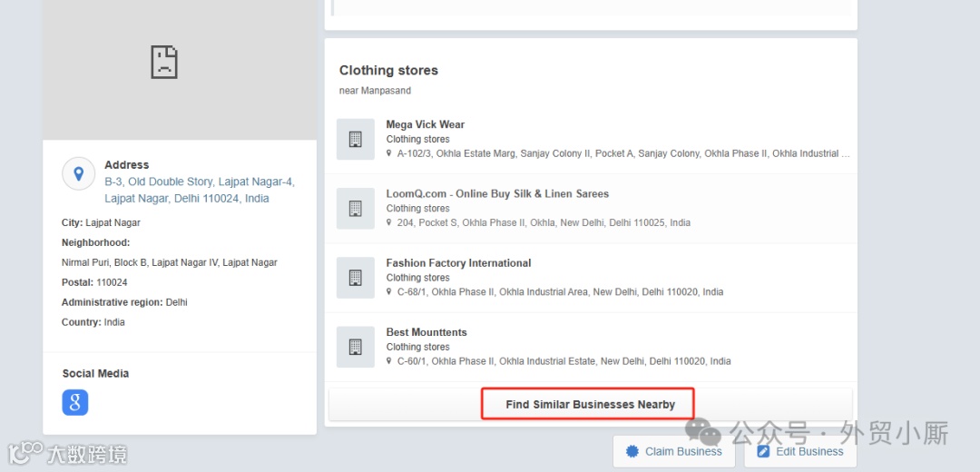Screen dimensions: 980x472
Task: Click the pencil icon on Edit Business
Action: click(763, 451)
